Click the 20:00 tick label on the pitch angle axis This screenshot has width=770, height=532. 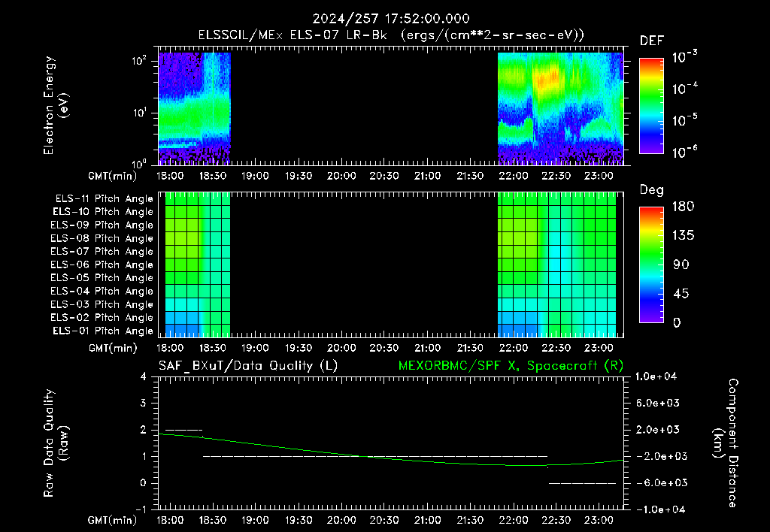point(341,349)
